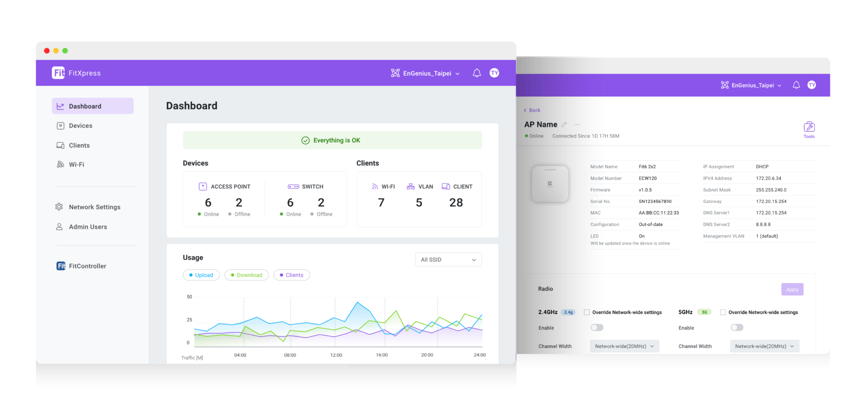Screen dimensions: 868x404
Task: Open the Tools panel for AP Name
Action: click(x=809, y=128)
